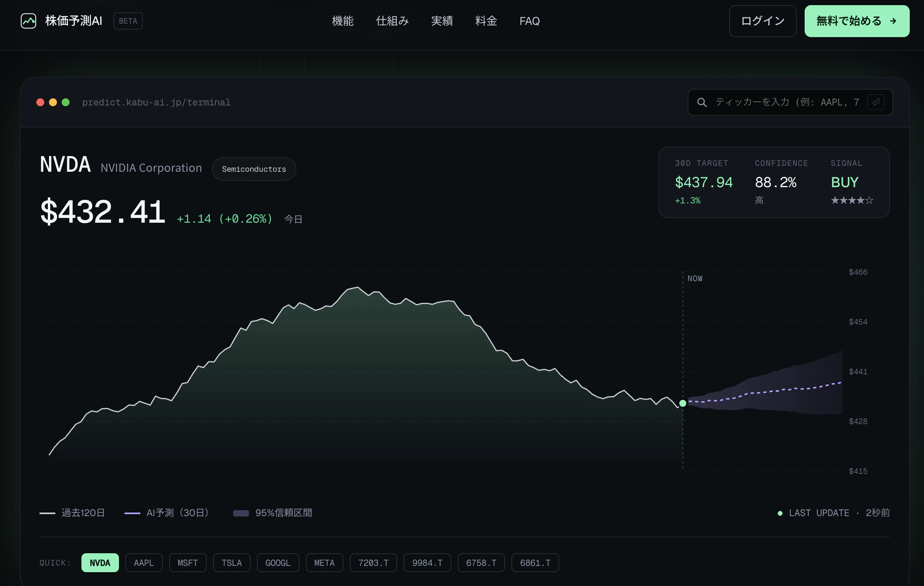Focus the ticker search input field
The width and height of the screenshot is (924, 586).
point(790,102)
